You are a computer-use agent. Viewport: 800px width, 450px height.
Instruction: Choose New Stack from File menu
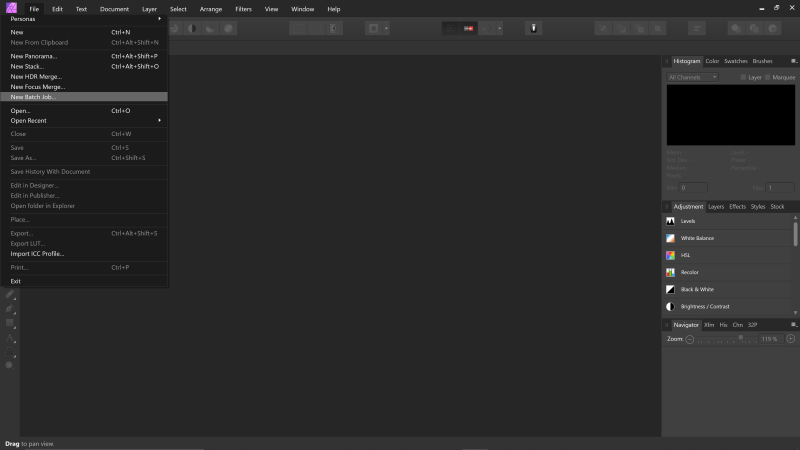tap(84, 66)
